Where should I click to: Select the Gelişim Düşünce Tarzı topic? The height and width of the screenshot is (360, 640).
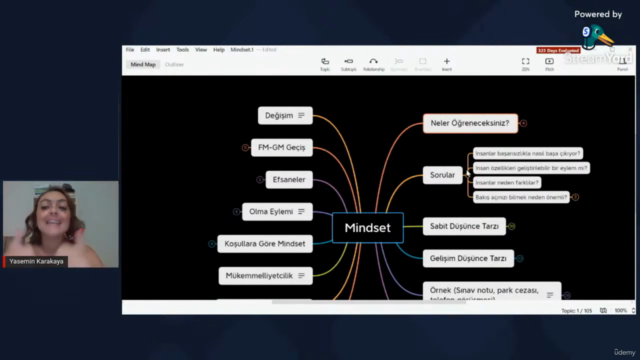click(469, 258)
